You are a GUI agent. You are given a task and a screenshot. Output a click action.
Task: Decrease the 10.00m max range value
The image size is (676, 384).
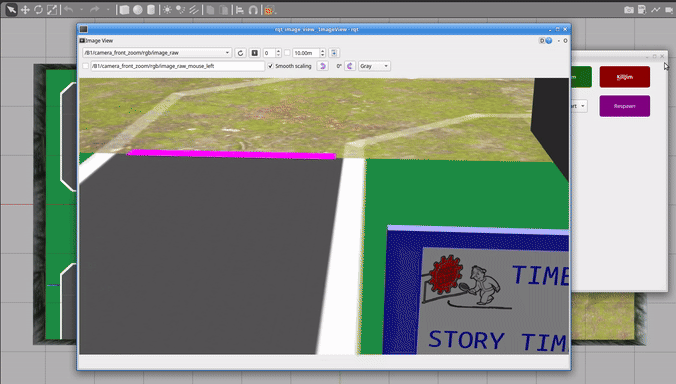322,55
